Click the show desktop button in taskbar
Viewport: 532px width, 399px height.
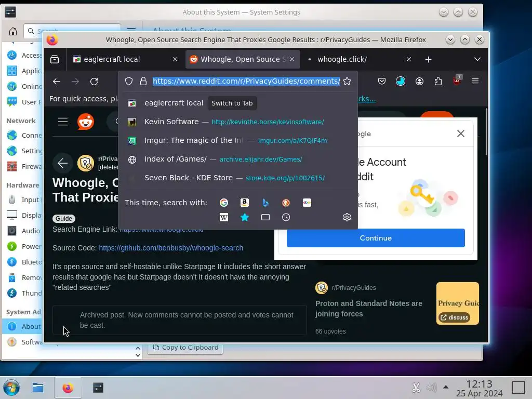pyautogui.click(x=518, y=388)
